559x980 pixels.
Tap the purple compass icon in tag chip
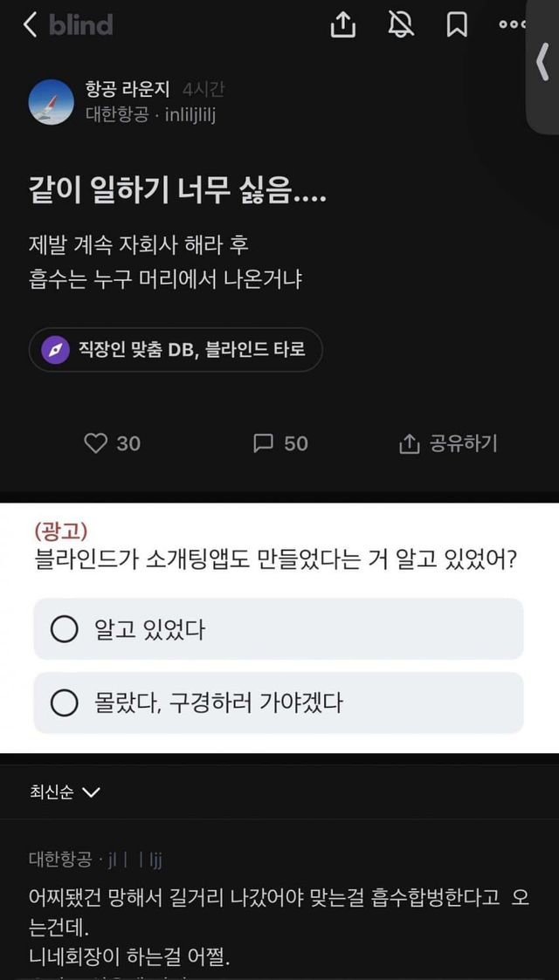click(x=55, y=350)
